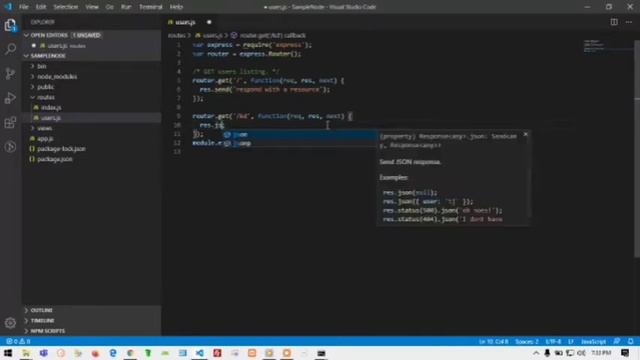Expand the Timeline section

pyautogui.click(x=91, y=320)
